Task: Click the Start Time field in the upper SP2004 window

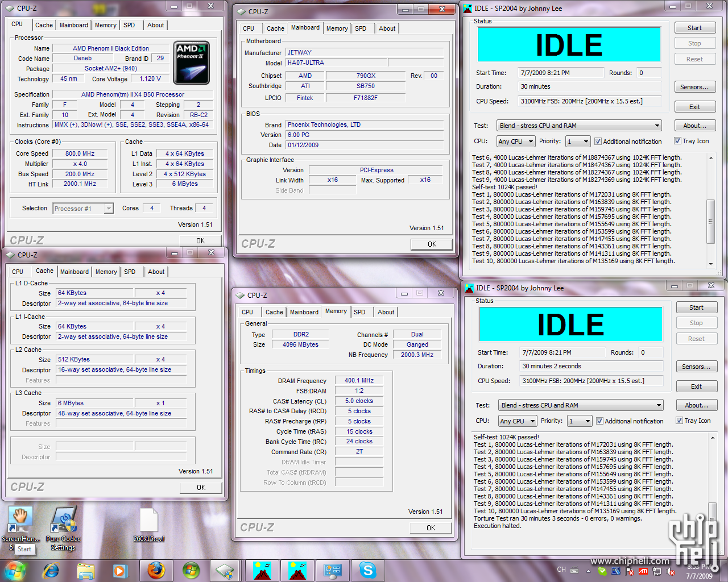Action: 560,73
